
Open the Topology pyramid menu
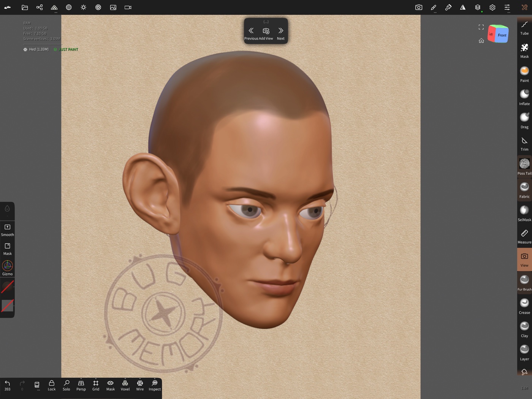click(54, 7)
